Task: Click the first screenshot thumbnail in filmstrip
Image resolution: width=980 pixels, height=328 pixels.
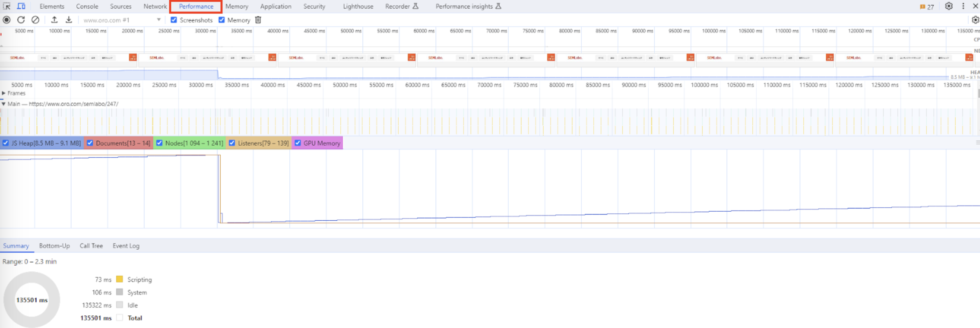Action: [69, 58]
